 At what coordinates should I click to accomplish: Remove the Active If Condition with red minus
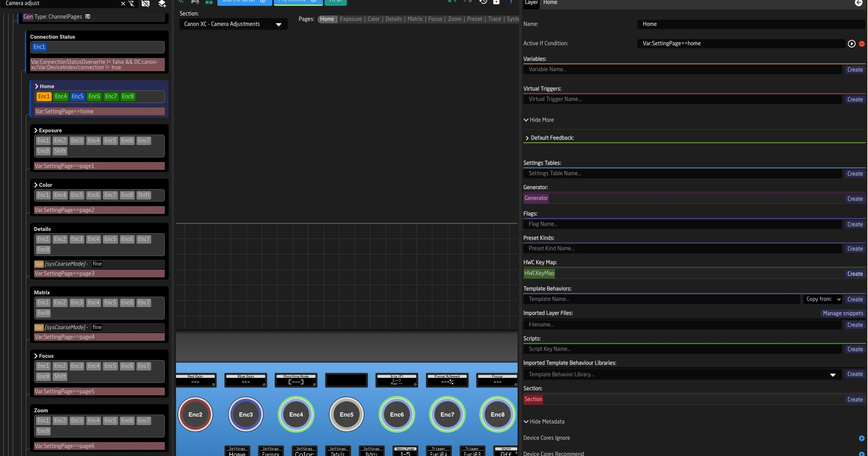(x=861, y=44)
